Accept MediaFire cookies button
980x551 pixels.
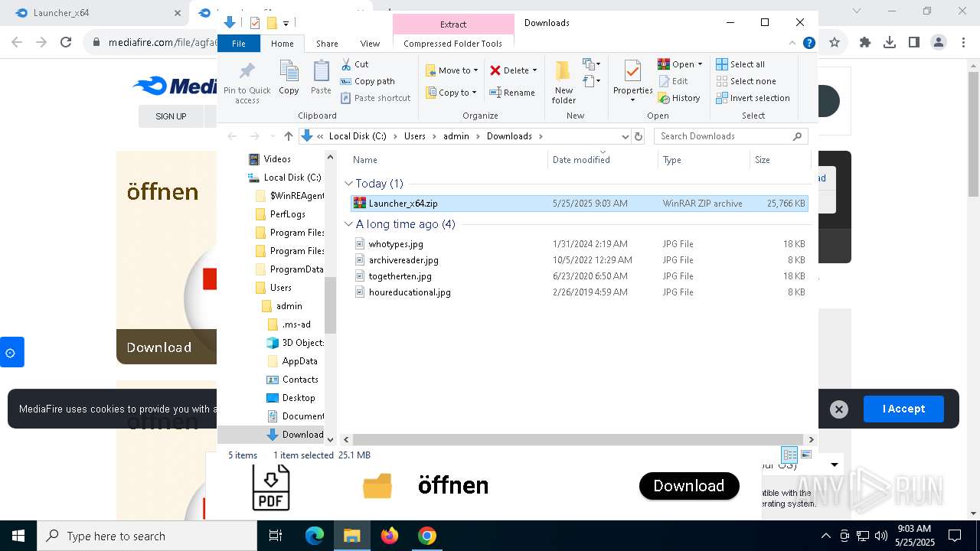pos(903,409)
